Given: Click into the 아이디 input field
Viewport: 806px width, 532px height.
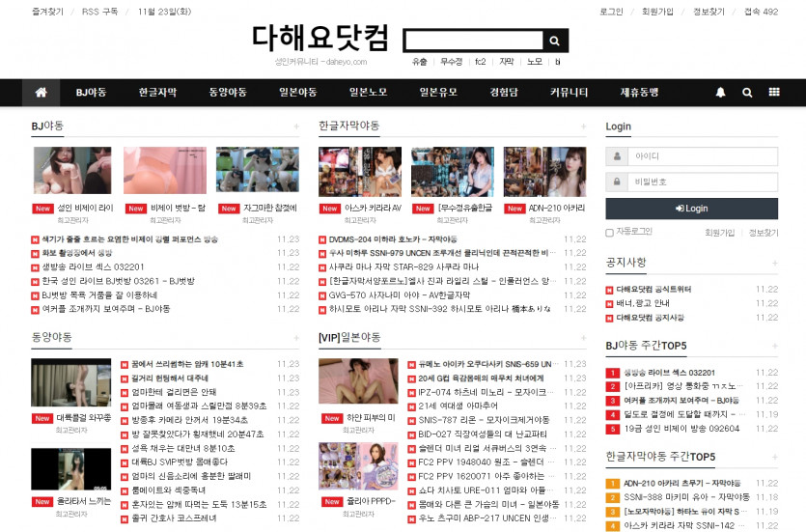Looking at the screenshot, I should (x=702, y=156).
